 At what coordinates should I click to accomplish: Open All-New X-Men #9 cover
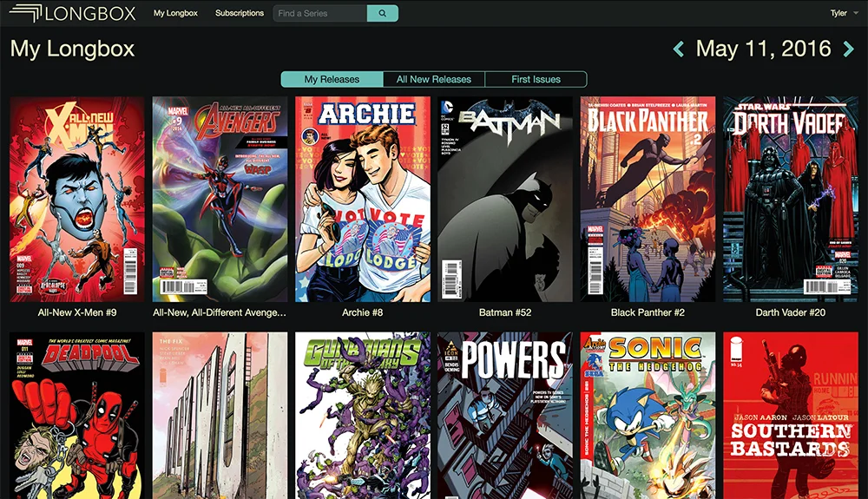[x=77, y=199]
